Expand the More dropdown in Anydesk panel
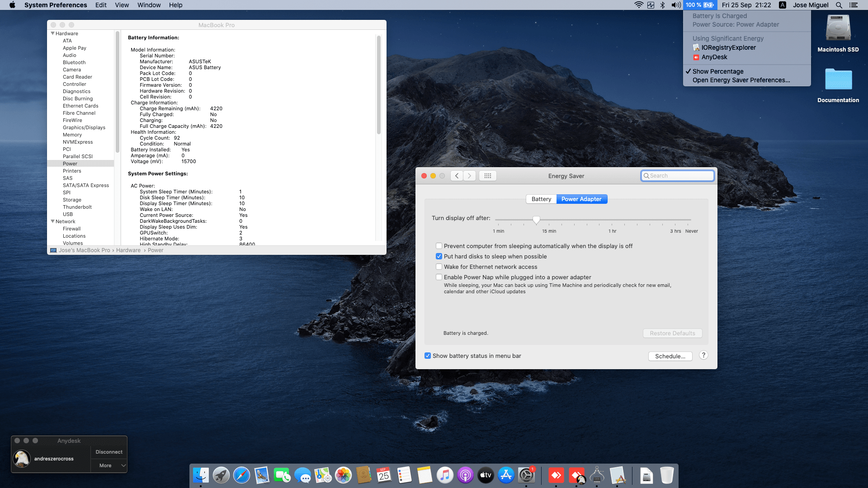This screenshot has width=868, height=488. tap(108, 465)
